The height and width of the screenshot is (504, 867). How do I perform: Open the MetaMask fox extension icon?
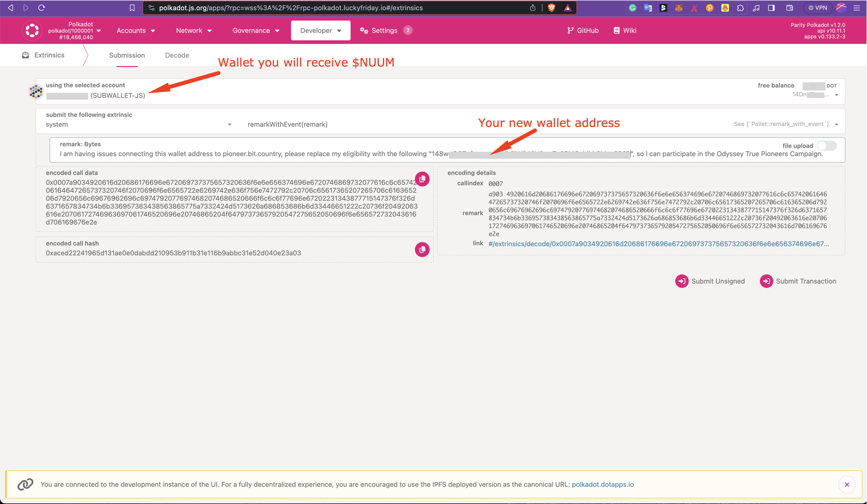tap(679, 8)
